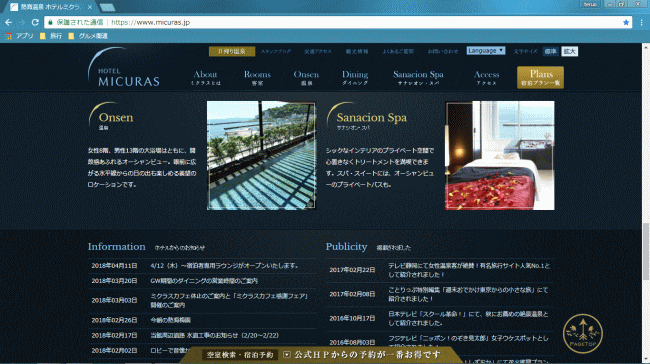
Task: Open the スタッフブログ link
Action: tap(276, 51)
